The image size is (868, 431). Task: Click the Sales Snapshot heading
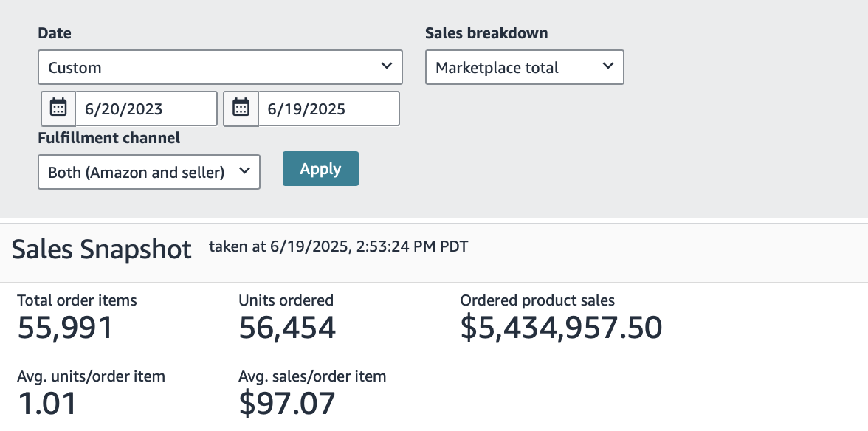[x=101, y=249]
